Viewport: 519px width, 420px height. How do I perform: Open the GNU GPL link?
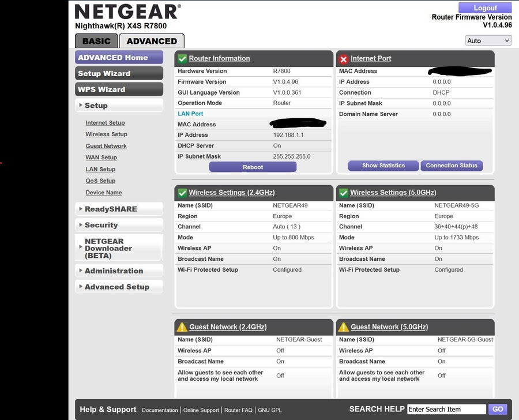click(x=270, y=410)
